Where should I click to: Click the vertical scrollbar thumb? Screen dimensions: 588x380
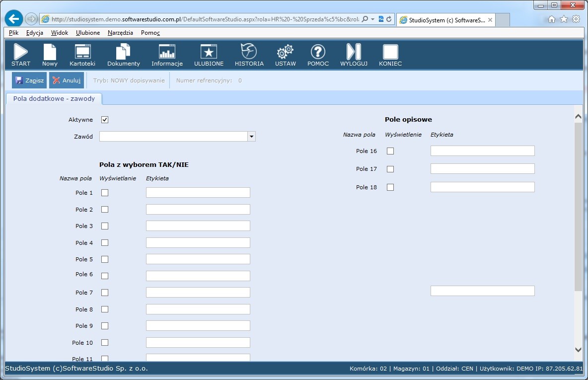[578, 206]
